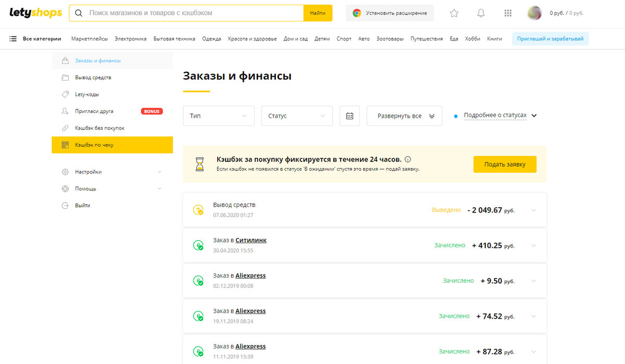Open the calendar date picker

[349, 116]
